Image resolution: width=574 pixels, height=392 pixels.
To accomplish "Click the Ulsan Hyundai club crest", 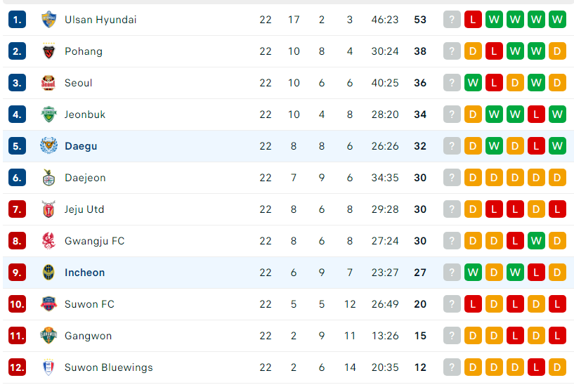I will pyautogui.click(x=48, y=20).
